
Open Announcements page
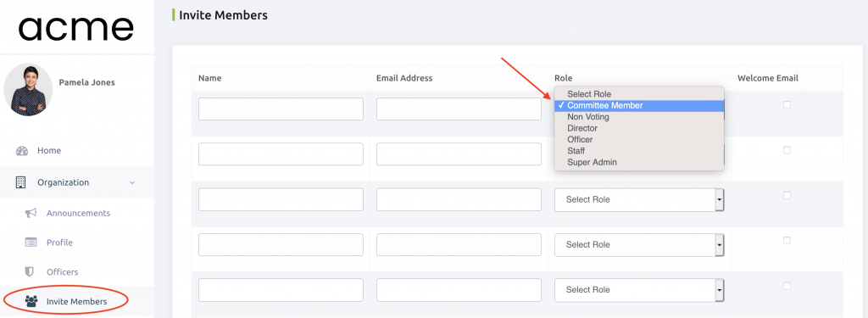(x=78, y=214)
